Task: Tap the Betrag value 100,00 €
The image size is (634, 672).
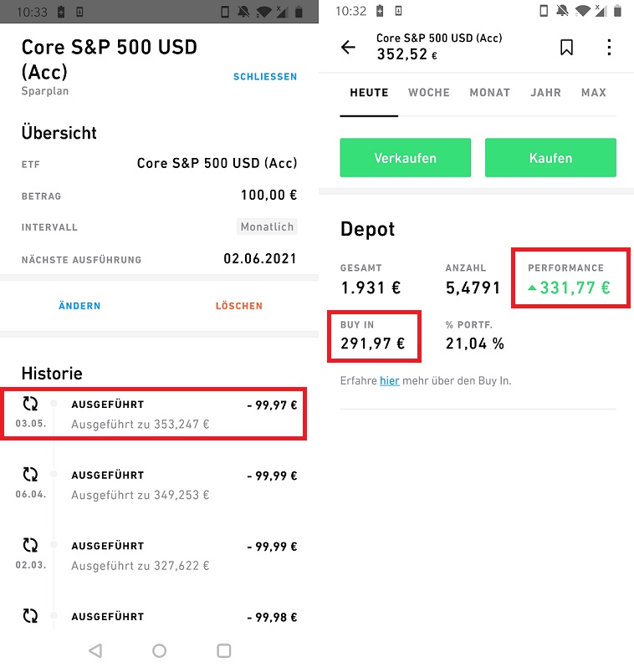Action: (268, 195)
